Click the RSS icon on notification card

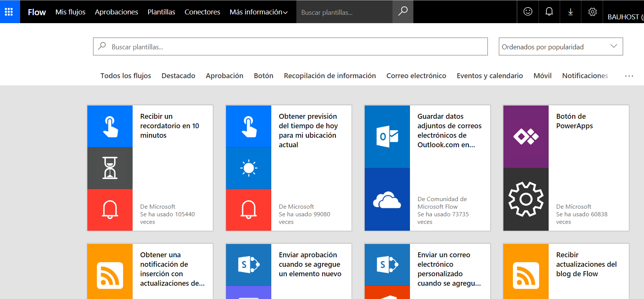[110, 275]
